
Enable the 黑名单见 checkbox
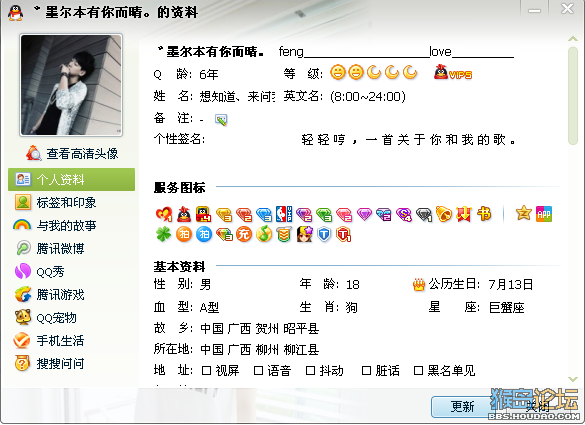point(418,371)
